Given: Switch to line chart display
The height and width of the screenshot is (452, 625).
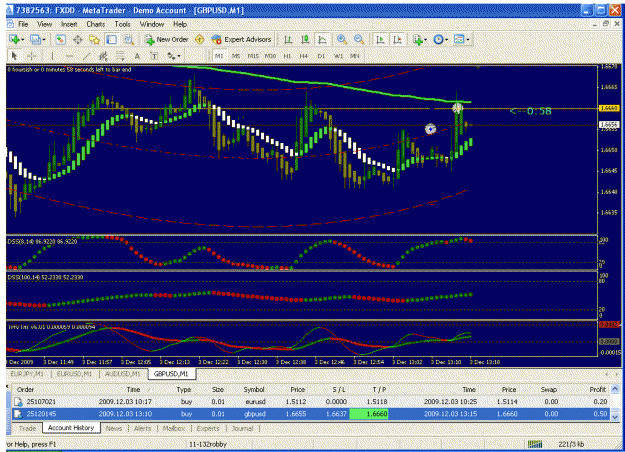Looking at the screenshot, I should pyautogui.click(x=322, y=39).
